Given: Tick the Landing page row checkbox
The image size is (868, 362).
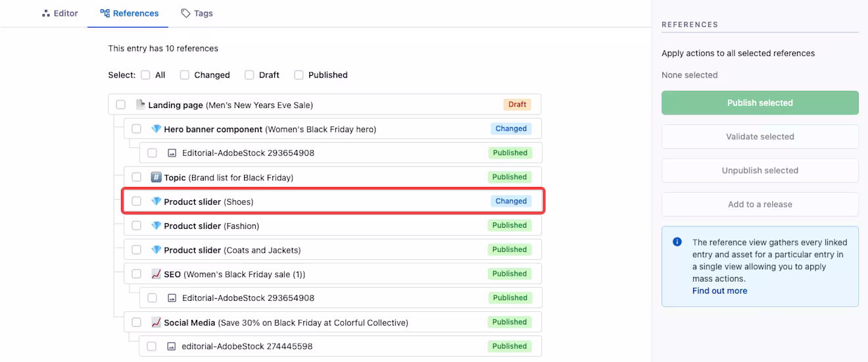Looking at the screenshot, I should (x=120, y=105).
